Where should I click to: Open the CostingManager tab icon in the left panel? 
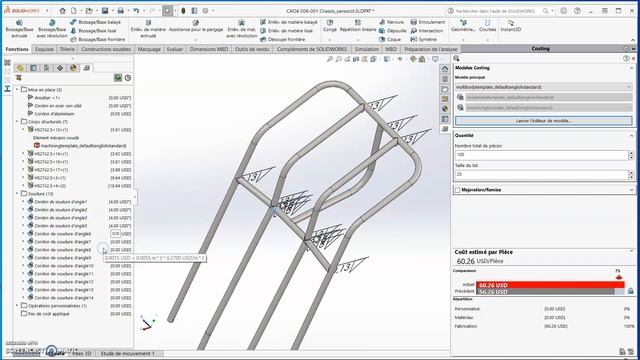pos(87,68)
